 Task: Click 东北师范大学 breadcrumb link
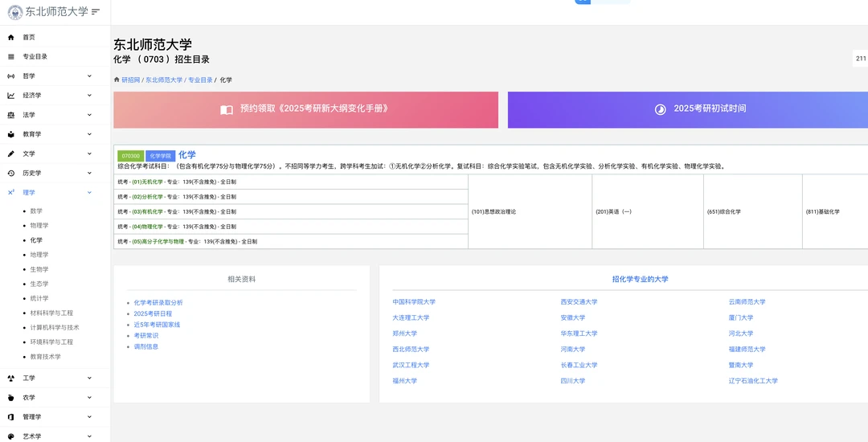(x=164, y=80)
